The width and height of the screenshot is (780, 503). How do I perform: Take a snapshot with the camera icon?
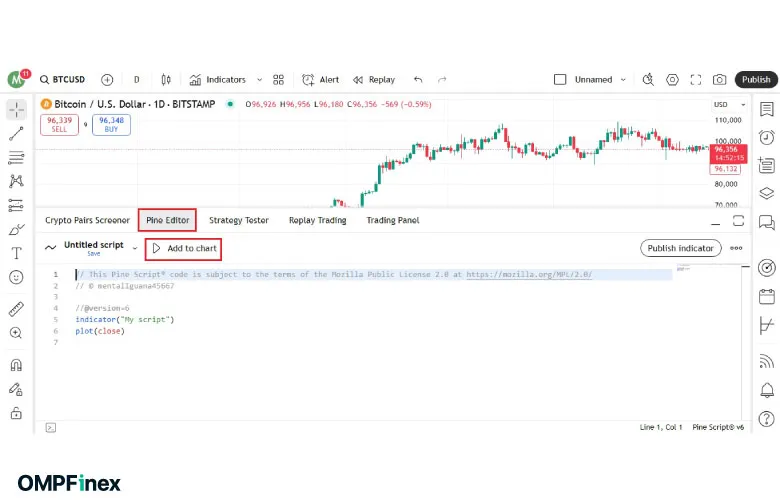pyautogui.click(x=720, y=80)
